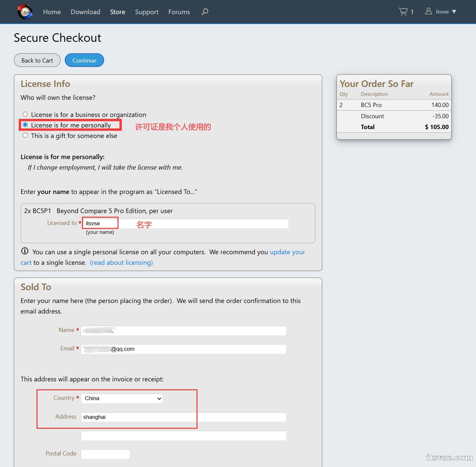Follow the read about licensing link
This screenshot has width=476, height=467.
[121, 262]
